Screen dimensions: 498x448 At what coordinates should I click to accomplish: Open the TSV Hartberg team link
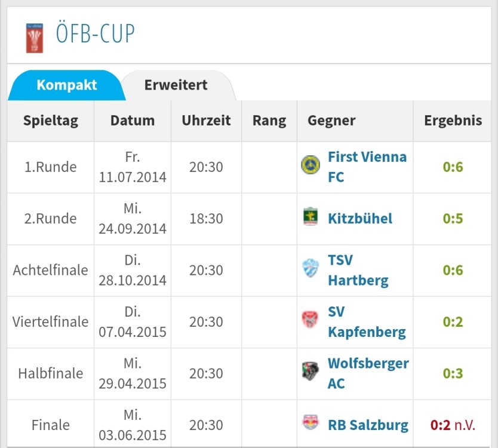tap(358, 270)
